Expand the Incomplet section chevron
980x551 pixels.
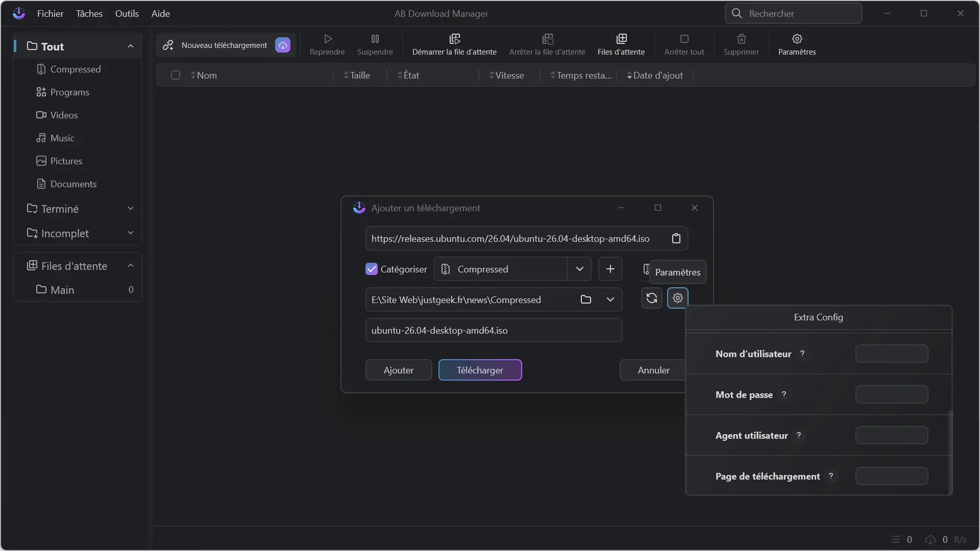pos(131,233)
